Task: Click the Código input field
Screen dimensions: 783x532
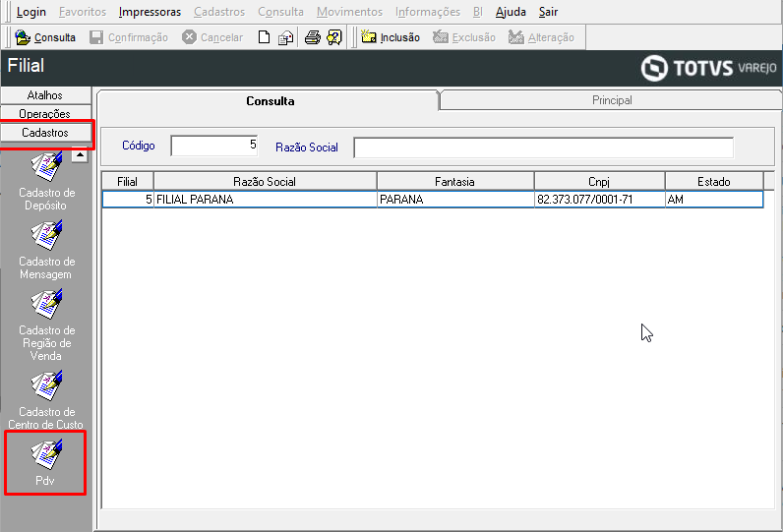Action: tap(213, 146)
